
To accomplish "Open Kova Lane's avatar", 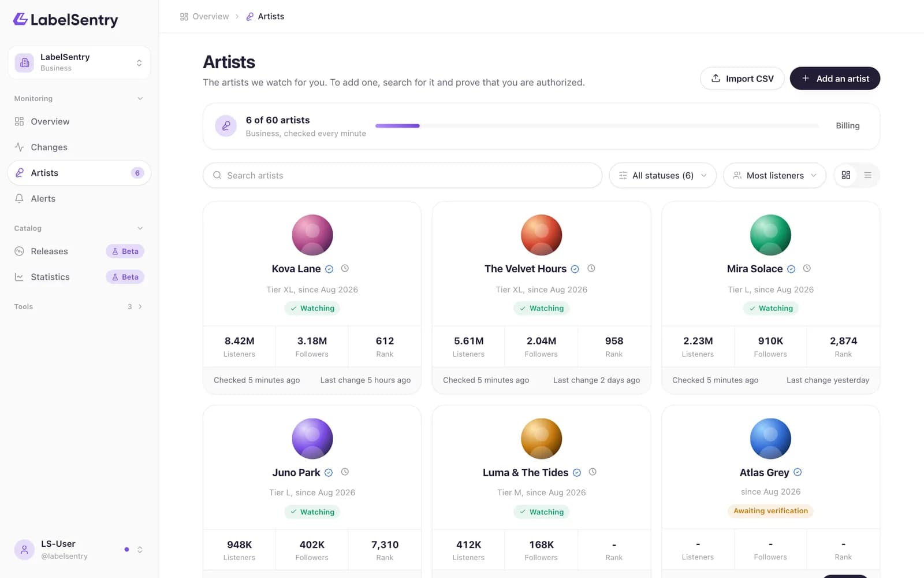I will (312, 235).
